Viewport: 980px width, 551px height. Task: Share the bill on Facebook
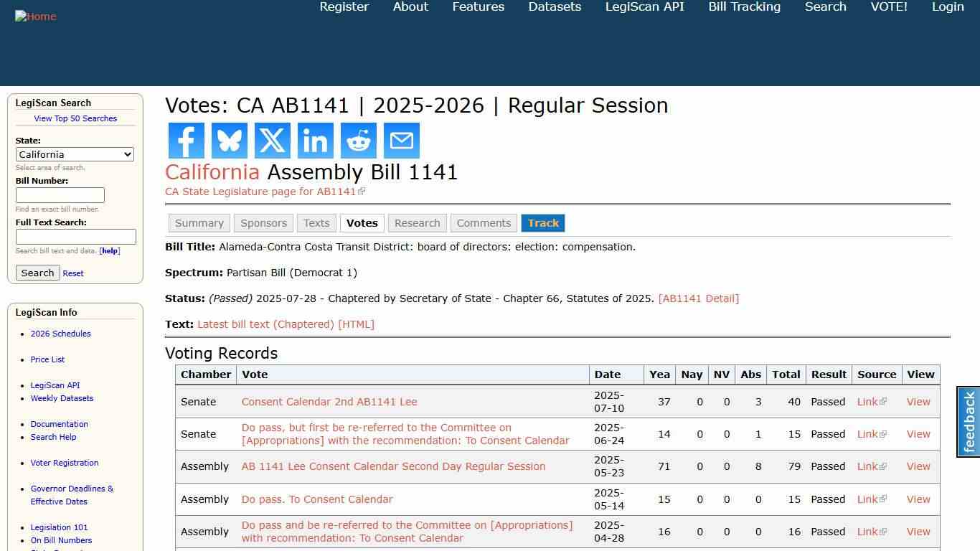(x=186, y=141)
